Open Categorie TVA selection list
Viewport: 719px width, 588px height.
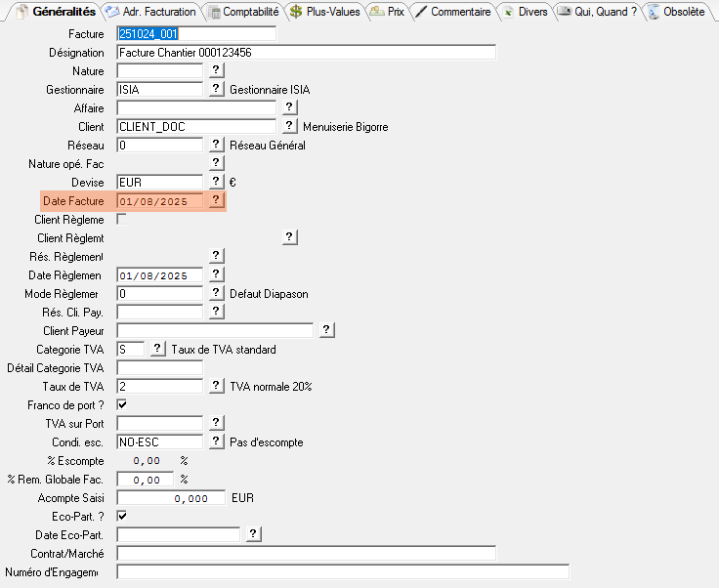tap(157, 349)
